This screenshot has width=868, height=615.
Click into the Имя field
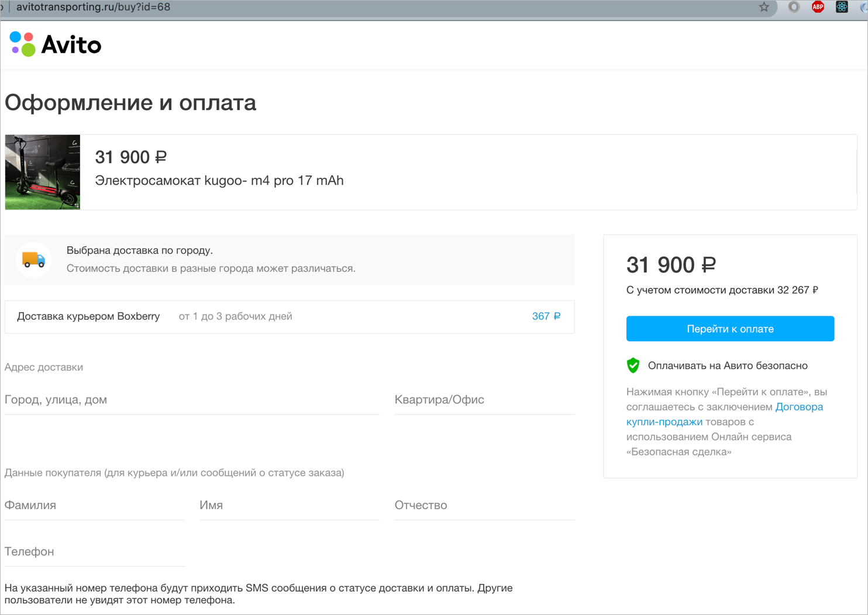coord(290,505)
